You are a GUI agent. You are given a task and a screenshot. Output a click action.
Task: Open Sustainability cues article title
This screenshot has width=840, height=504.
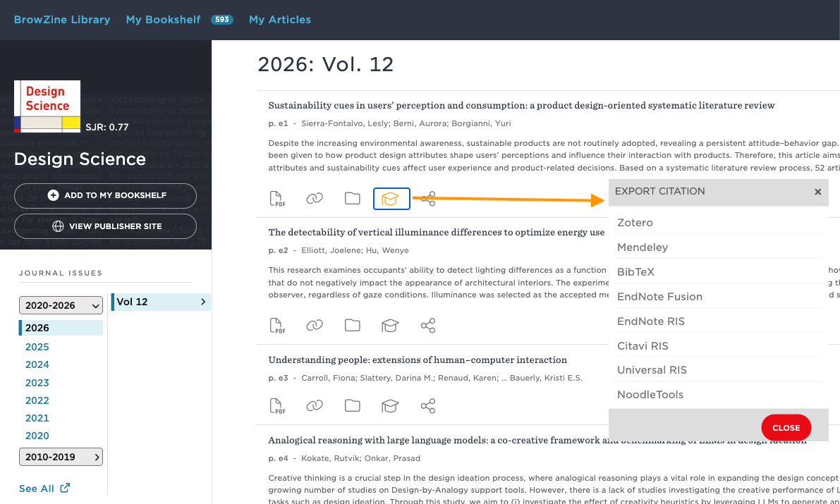(x=522, y=106)
